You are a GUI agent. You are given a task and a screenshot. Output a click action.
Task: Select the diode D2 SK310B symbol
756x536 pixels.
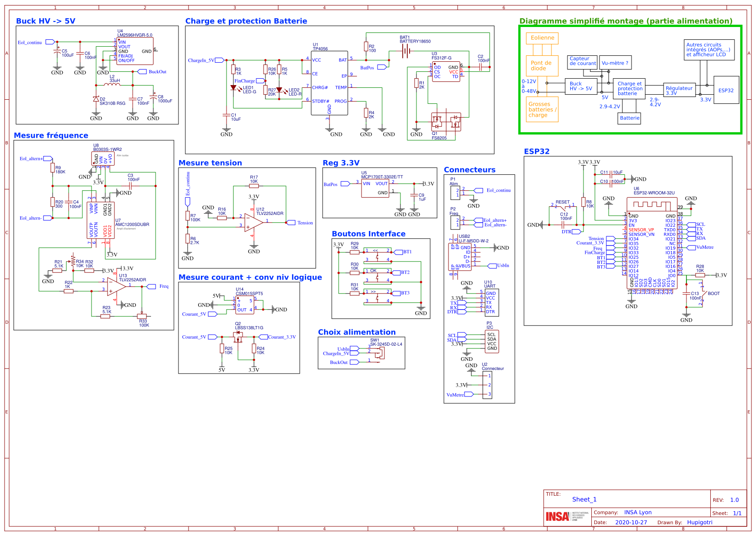(x=96, y=98)
